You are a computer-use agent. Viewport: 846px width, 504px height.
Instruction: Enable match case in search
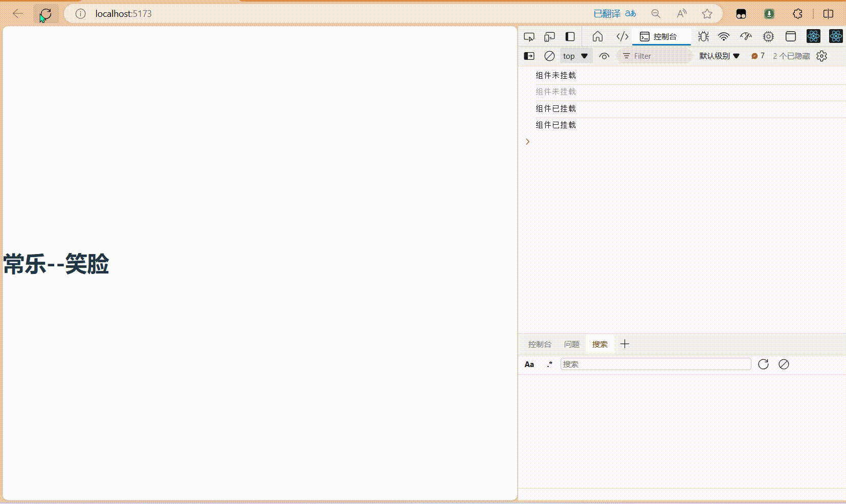(529, 364)
